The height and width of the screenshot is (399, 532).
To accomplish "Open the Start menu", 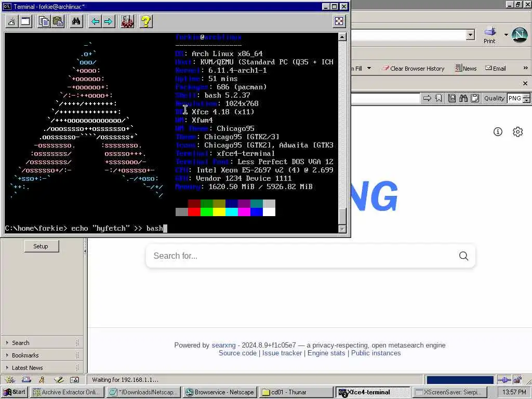I will [x=14, y=392].
